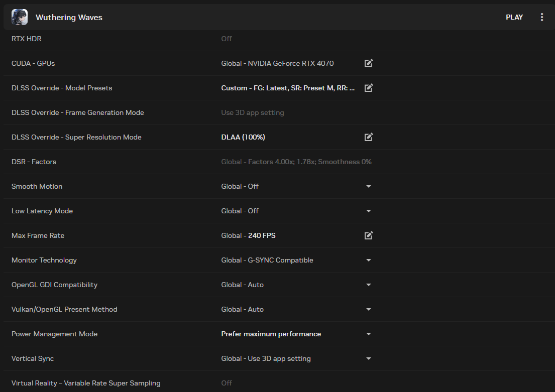Screen dimensions: 555x392
Task: Open the Low Latency Mode dropdown
Action: 369,211
